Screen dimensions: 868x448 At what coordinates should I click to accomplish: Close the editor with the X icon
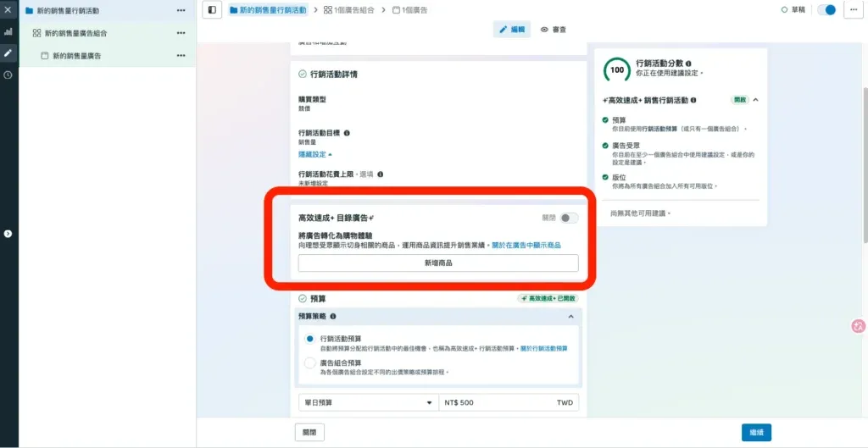coord(8,10)
